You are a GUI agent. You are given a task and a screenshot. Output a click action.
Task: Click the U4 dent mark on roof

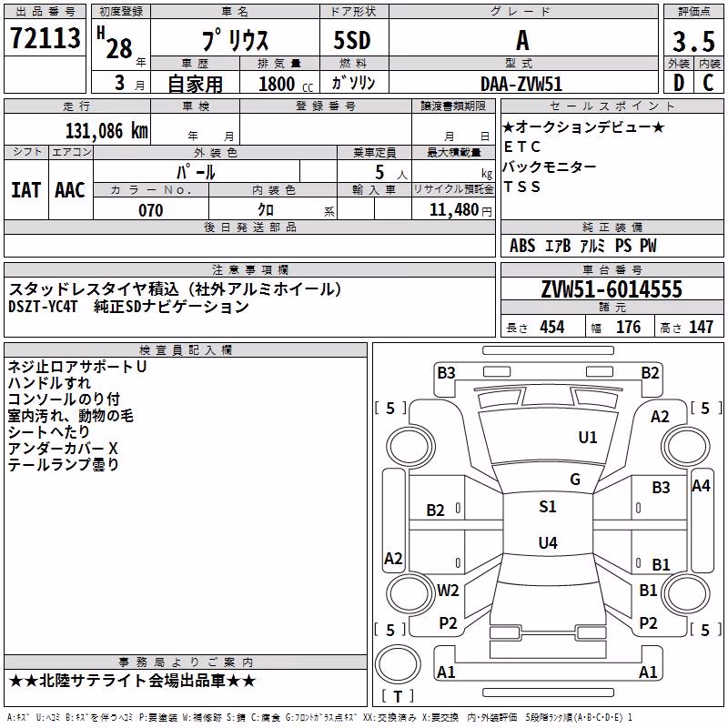(x=548, y=542)
